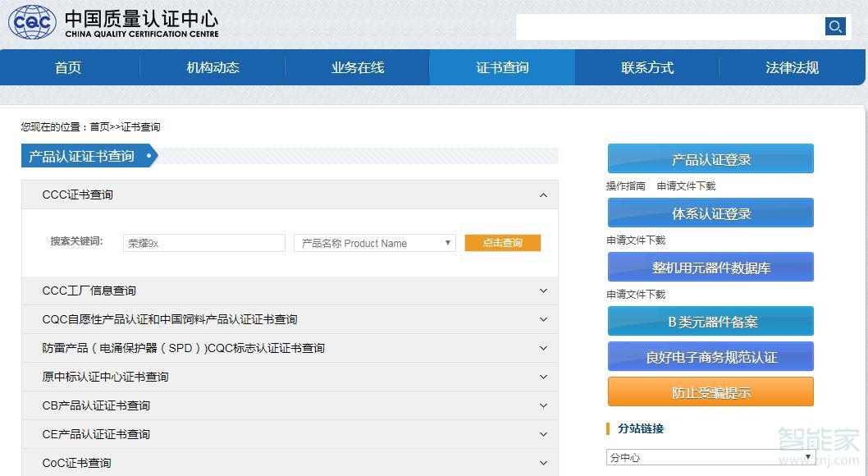Click the keyword input containing 荣耀9x
Viewport: 868px width, 476px height.
coord(203,243)
